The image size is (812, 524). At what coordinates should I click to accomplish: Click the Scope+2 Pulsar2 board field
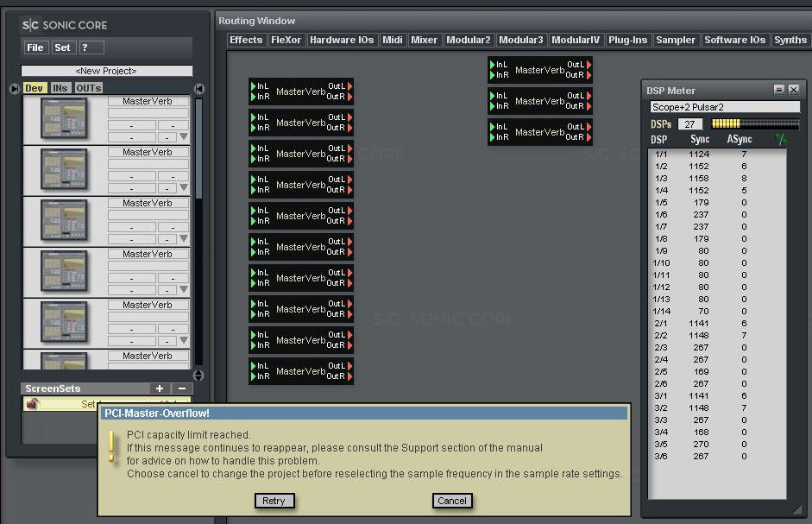tap(725, 107)
